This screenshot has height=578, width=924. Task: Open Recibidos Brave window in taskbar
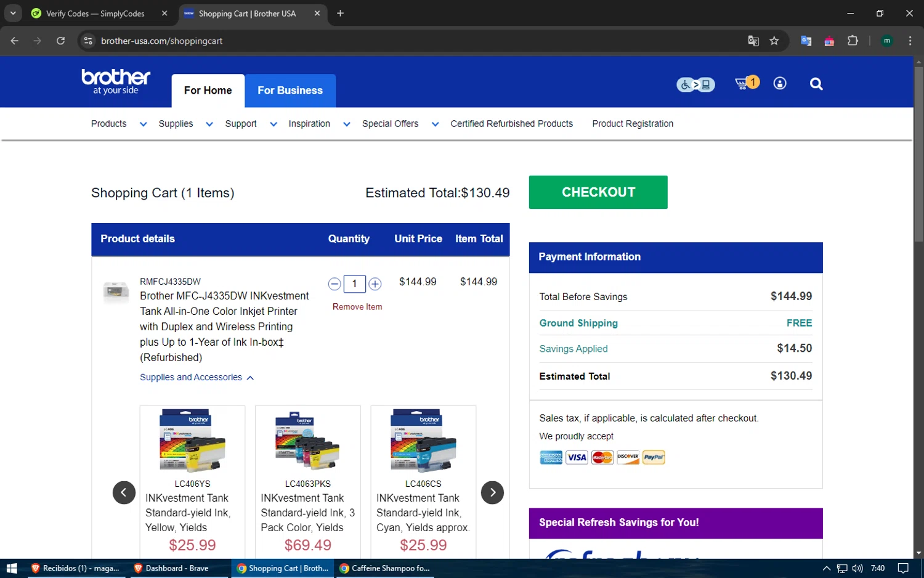pos(75,568)
